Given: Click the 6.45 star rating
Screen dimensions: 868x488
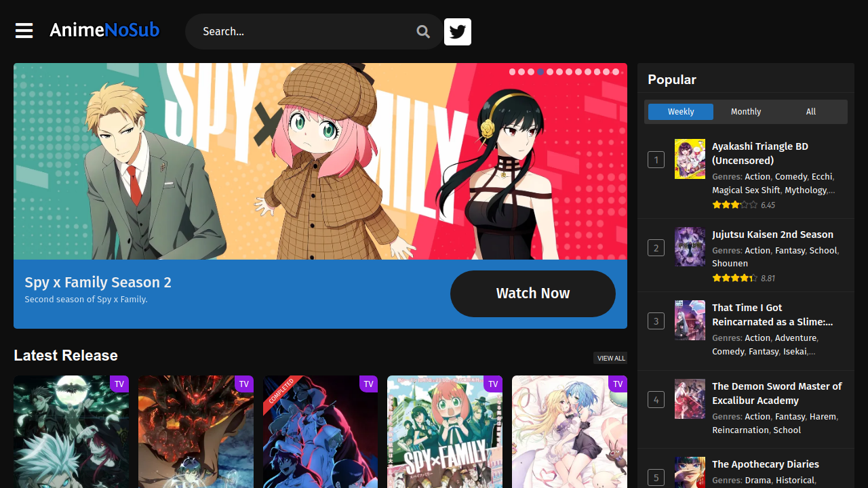Looking at the screenshot, I should click(743, 205).
